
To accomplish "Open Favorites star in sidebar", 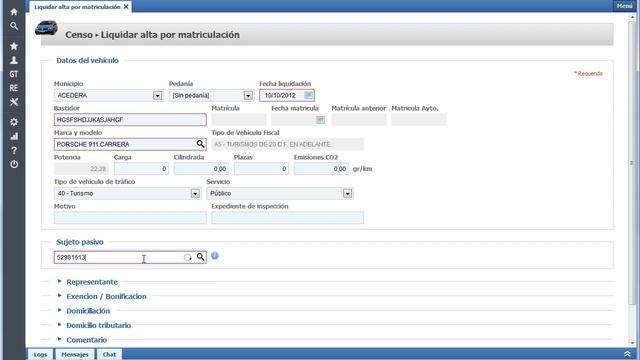I will coord(14,46).
